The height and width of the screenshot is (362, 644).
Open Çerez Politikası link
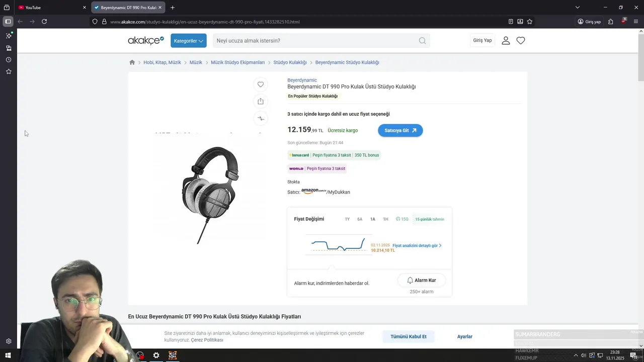[207, 340]
